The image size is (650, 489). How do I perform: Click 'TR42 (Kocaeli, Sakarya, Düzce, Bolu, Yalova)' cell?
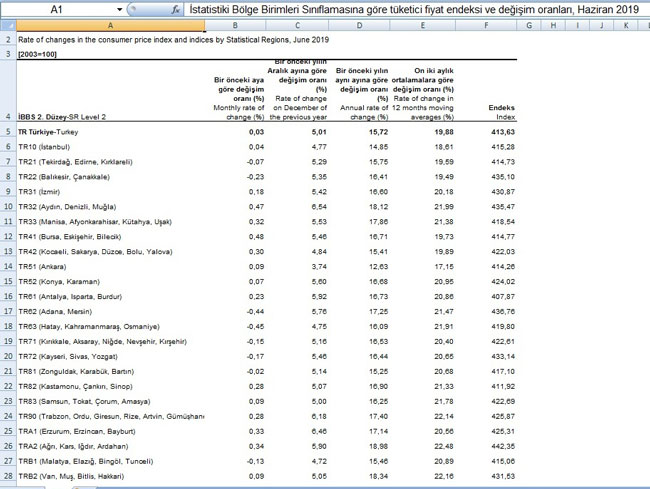[x=95, y=252]
